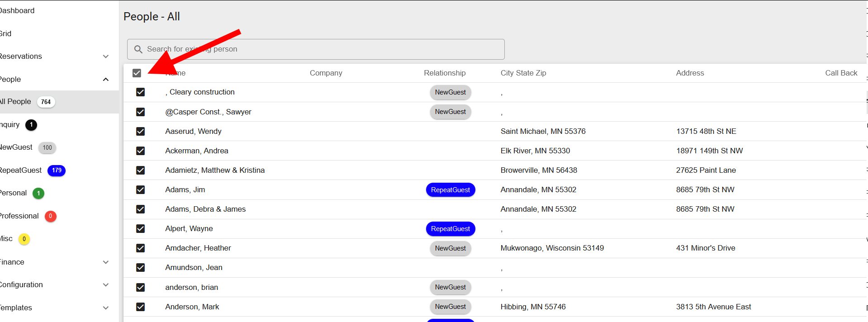Click the 764 count badge on All People
Image resolution: width=868 pixels, height=322 pixels.
click(46, 102)
